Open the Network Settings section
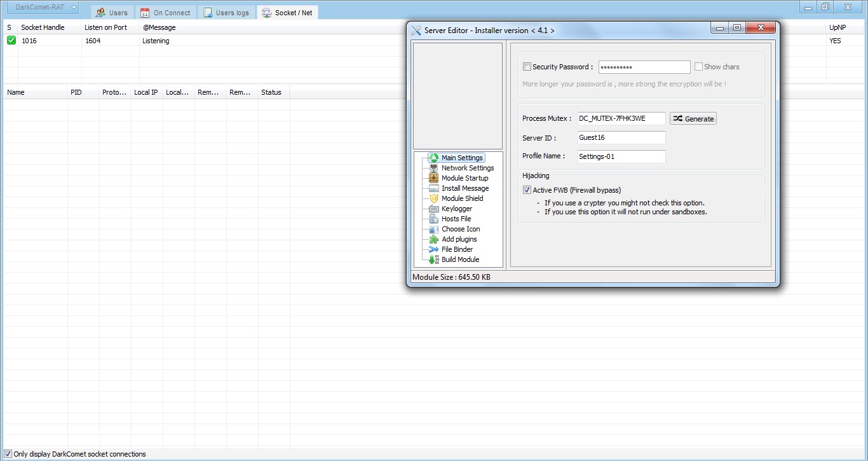This screenshot has height=461, width=868. click(468, 168)
